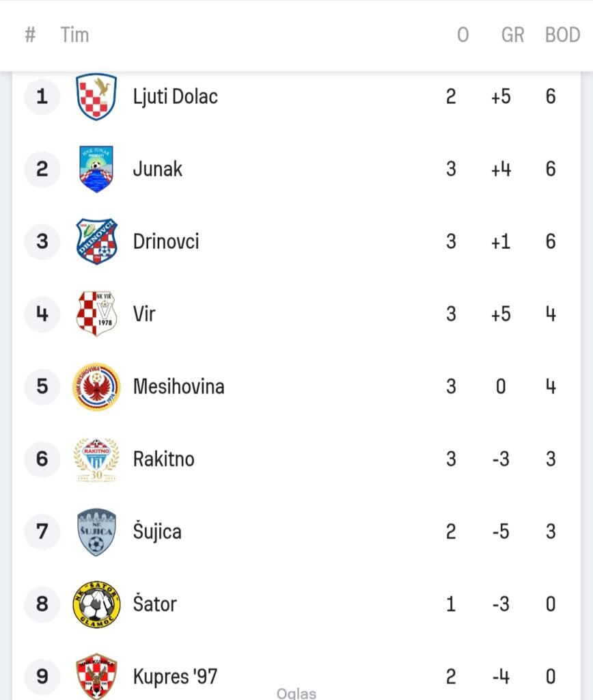593x700 pixels.
Task: Select the Mesihovina team name
Action: [178, 386]
